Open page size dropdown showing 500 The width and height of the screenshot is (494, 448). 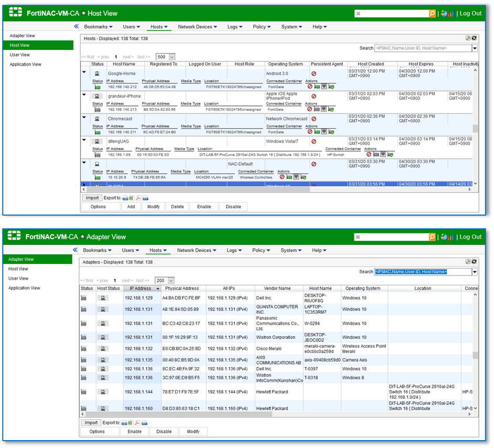coord(171,57)
